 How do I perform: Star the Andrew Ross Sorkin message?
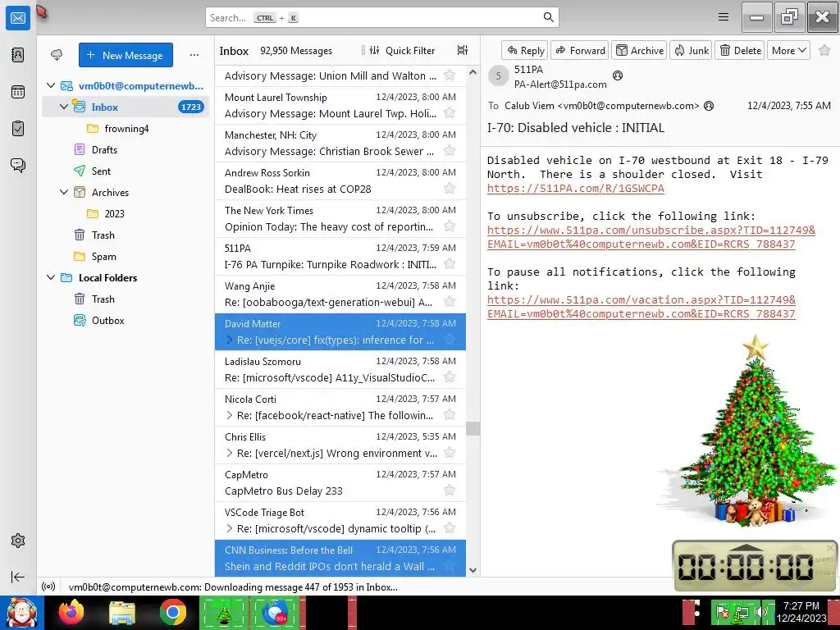(x=450, y=189)
